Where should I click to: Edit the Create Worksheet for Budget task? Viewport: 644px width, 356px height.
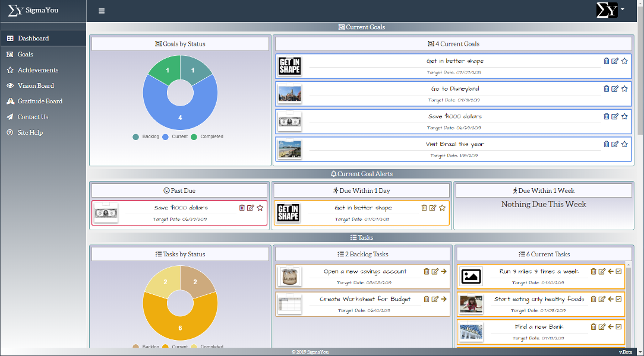(435, 299)
